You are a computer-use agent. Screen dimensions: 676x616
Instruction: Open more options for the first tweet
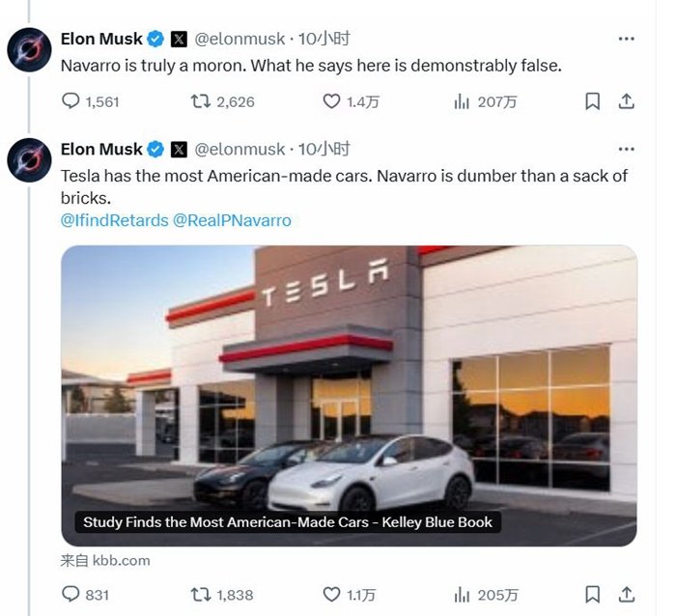626,39
